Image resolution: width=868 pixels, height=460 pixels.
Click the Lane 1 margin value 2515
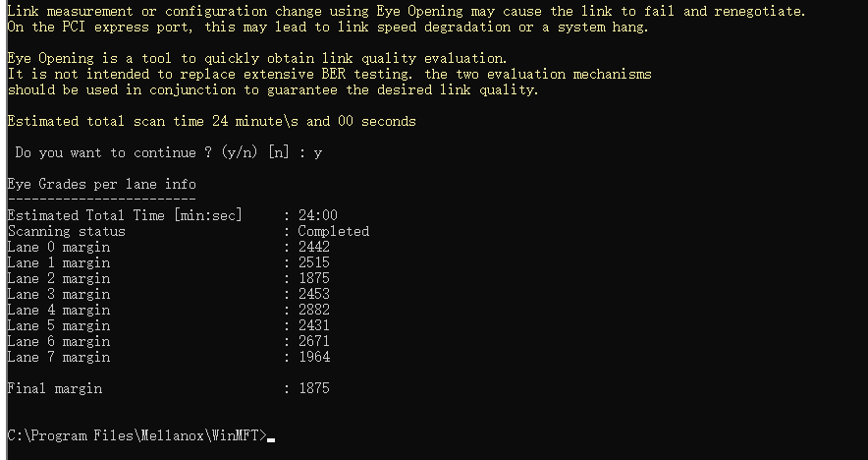[x=313, y=263]
